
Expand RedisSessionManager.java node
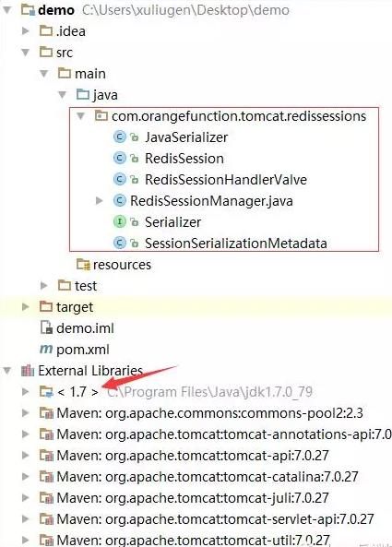click(99, 200)
